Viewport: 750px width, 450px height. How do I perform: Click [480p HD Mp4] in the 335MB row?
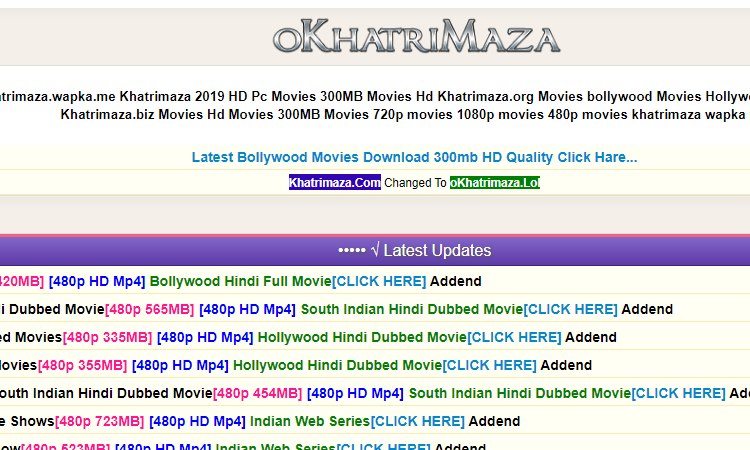point(205,338)
